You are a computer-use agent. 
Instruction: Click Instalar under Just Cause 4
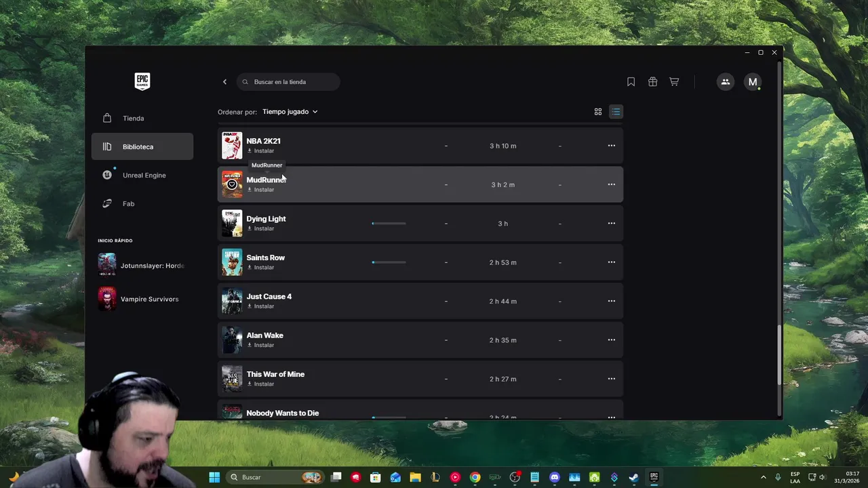coord(260,306)
